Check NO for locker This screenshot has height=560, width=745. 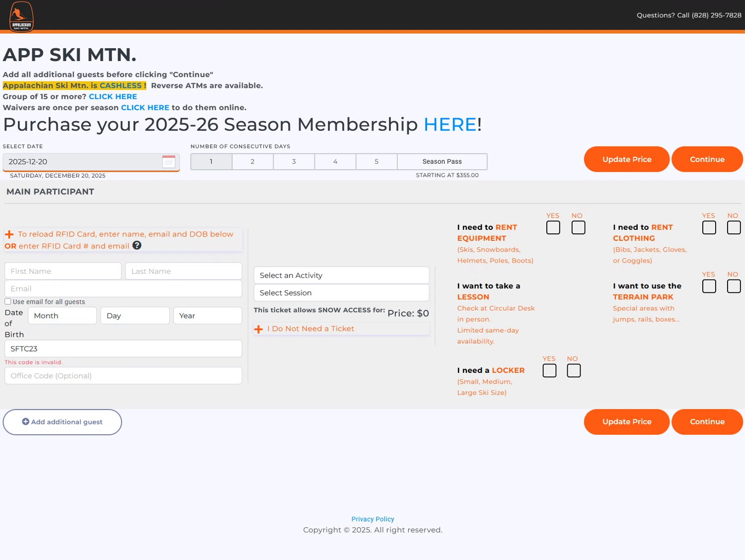pyautogui.click(x=574, y=370)
